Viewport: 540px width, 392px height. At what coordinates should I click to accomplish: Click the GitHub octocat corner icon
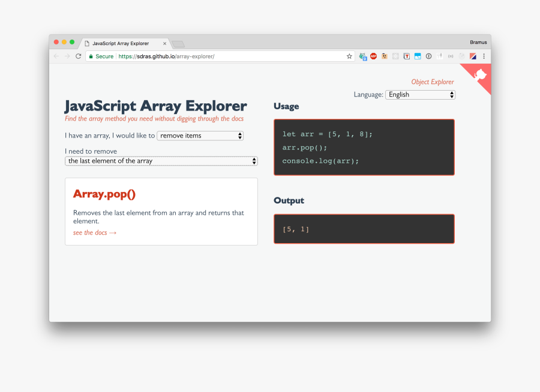click(x=480, y=75)
